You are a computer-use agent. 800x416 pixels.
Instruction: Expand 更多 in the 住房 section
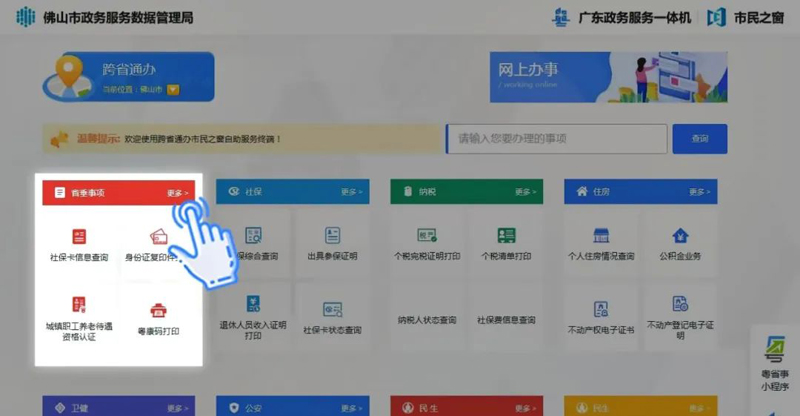click(698, 192)
